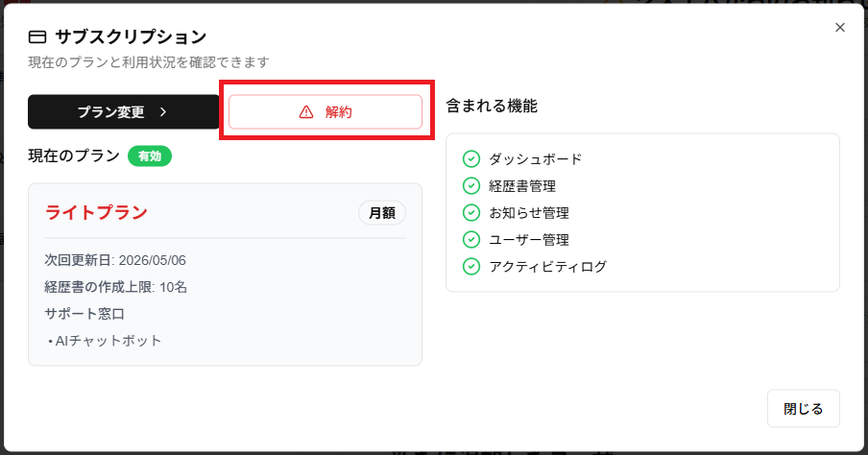Click the 解約 cancel subscription button
This screenshot has width=868, height=455.
pyautogui.click(x=325, y=111)
